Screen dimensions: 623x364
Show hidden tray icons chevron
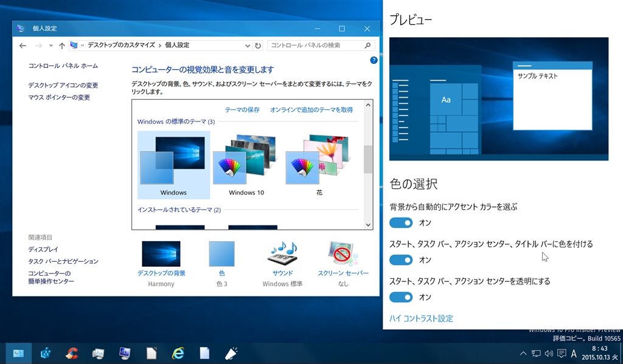523,353
